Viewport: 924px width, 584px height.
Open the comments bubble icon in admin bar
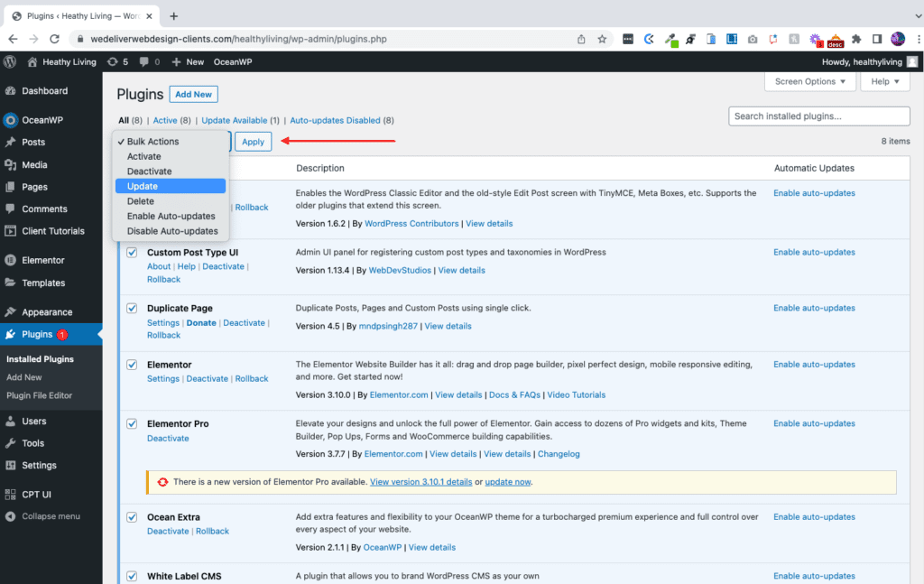coord(143,62)
